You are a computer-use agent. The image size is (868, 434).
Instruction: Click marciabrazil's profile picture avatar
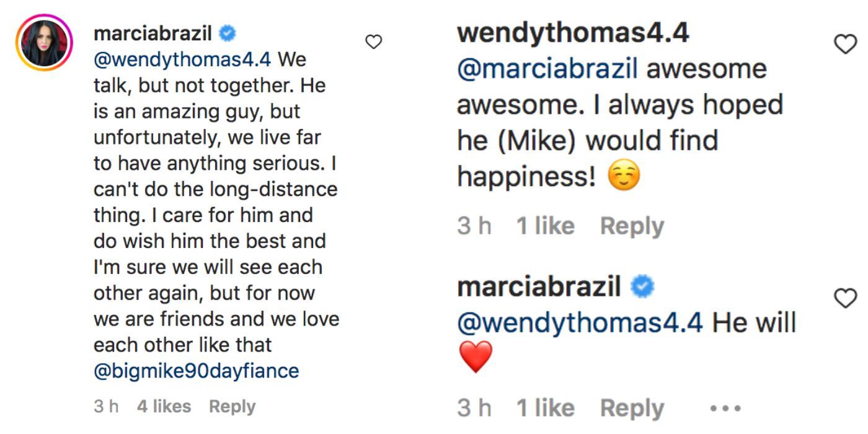(44, 42)
